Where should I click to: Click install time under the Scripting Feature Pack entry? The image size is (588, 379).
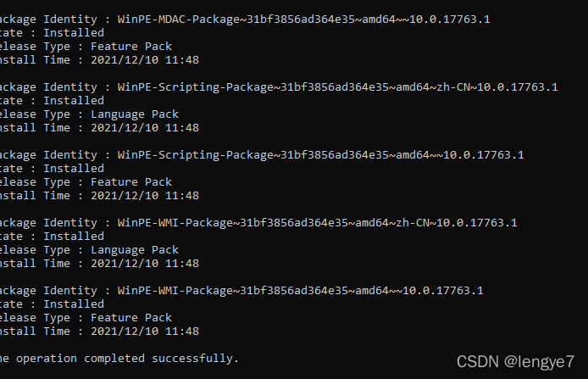[99, 195]
